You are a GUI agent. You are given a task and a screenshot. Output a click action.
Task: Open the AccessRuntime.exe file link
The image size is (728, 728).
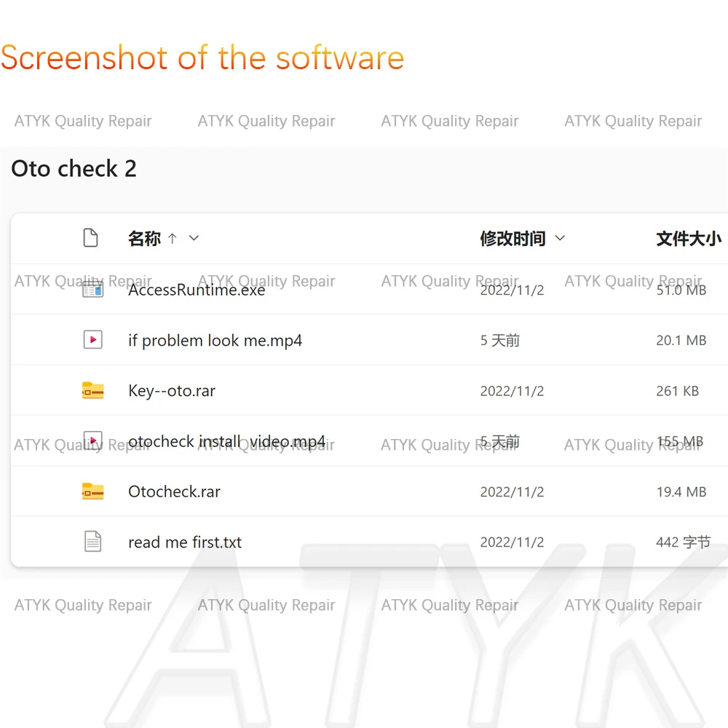195,289
